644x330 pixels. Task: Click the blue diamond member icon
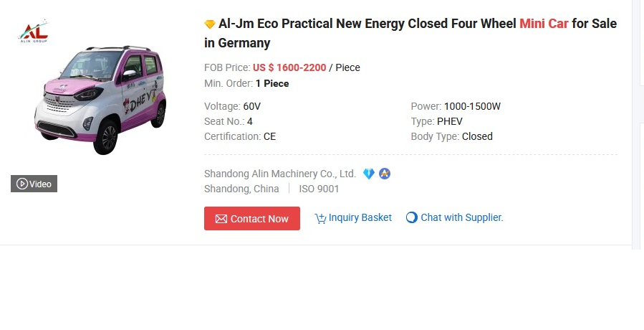coord(368,174)
